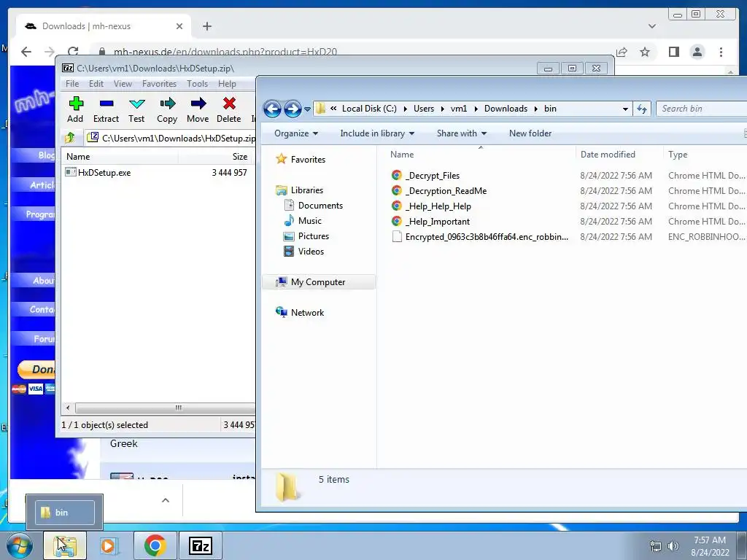Close the Downloads mh-nexus tab

pyautogui.click(x=179, y=26)
